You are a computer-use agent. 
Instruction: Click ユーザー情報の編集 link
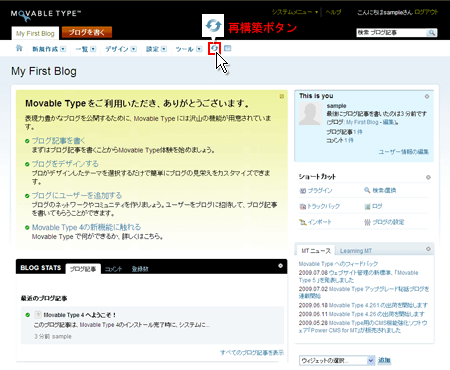pyautogui.click(x=404, y=152)
